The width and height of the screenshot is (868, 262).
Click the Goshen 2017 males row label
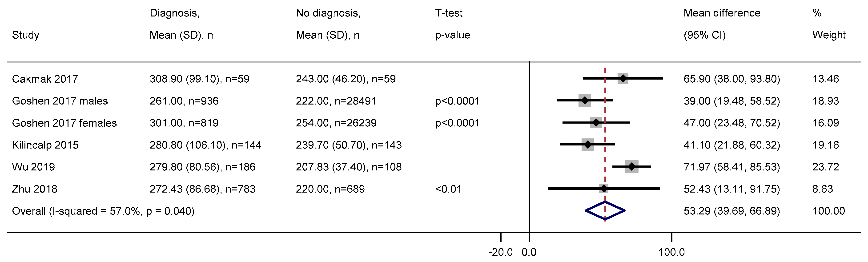[x=60, y=101]
